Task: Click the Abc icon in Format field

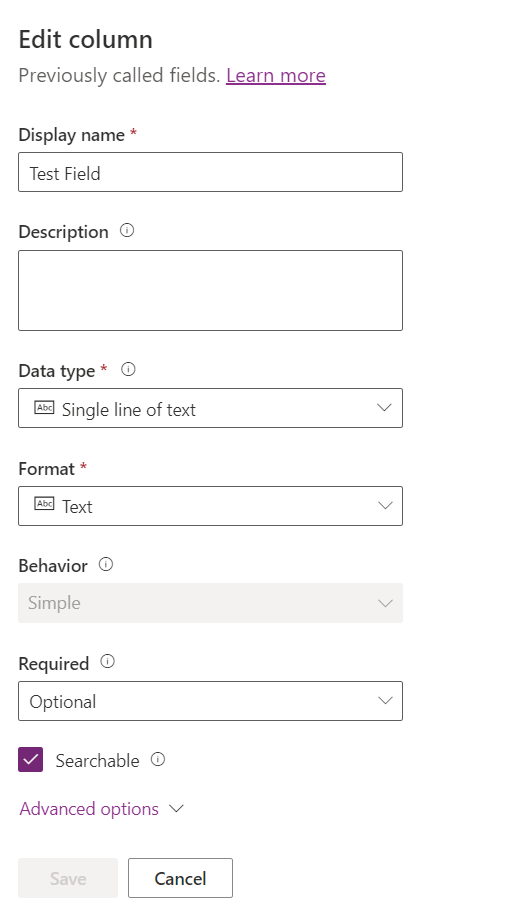Action: tap(44, 504)
